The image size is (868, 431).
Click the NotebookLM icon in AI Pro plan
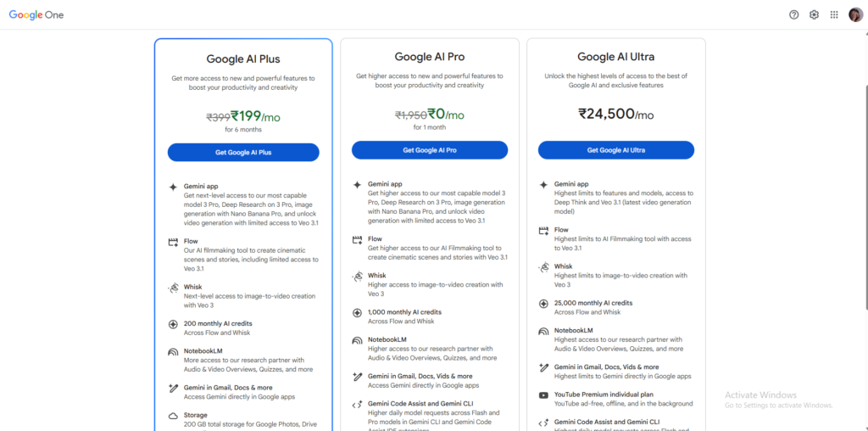[358, 340]
